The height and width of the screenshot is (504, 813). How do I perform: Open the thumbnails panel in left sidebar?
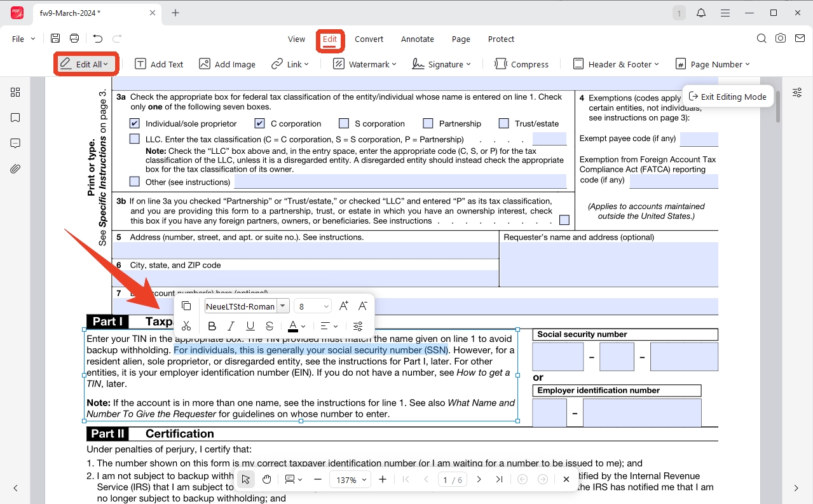[x=15, y=92]
